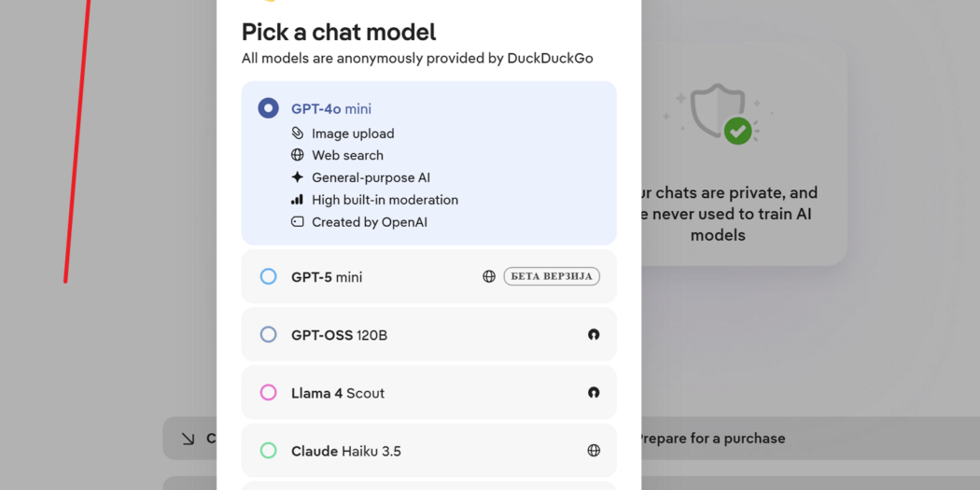Click the 'Pick a chat model' heading
Image resolution: width=980 pixels, height=490 pixels.
[339, 32]
